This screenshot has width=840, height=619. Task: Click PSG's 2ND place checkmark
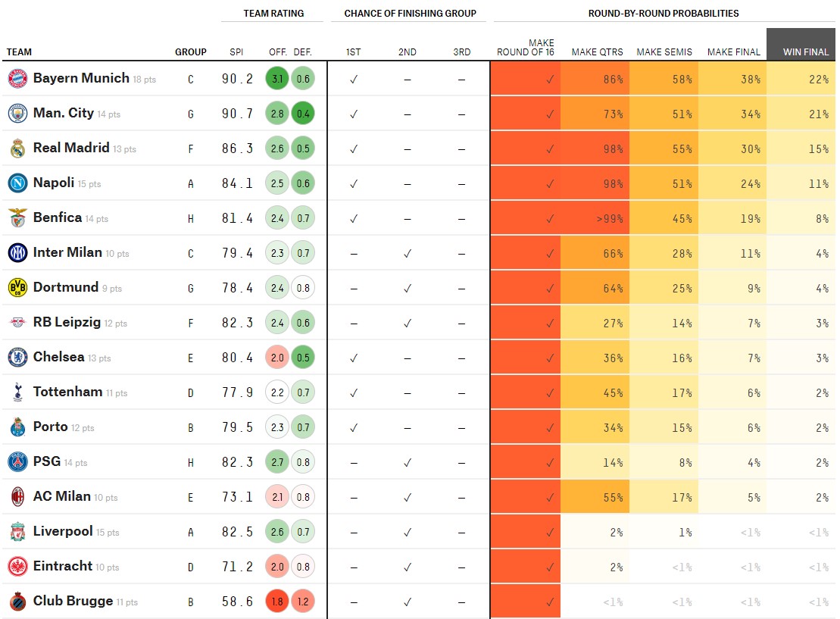click(408, 462)
